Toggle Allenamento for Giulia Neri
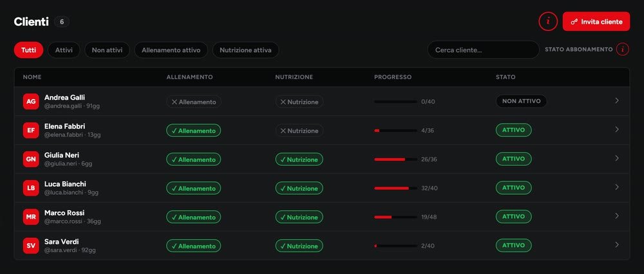 193,160
